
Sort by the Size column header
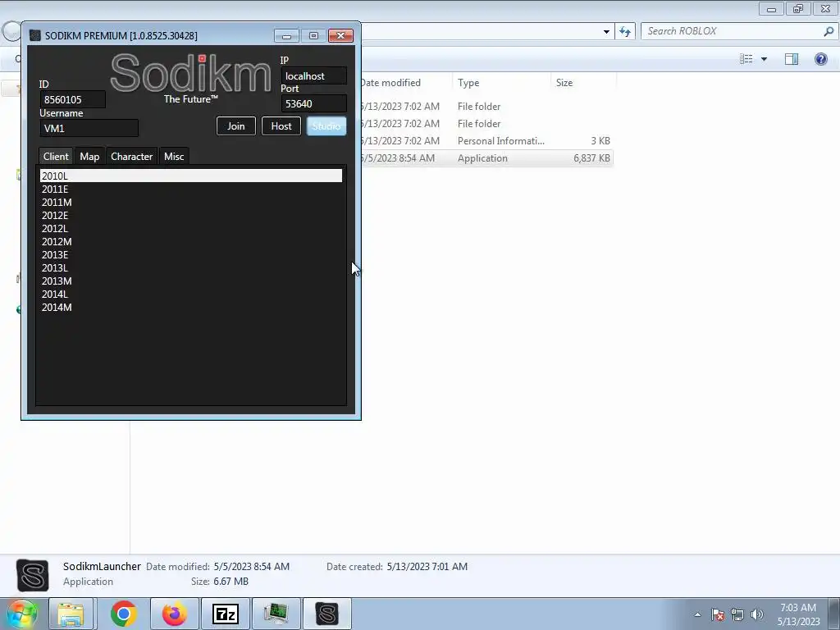click(583, 83)
